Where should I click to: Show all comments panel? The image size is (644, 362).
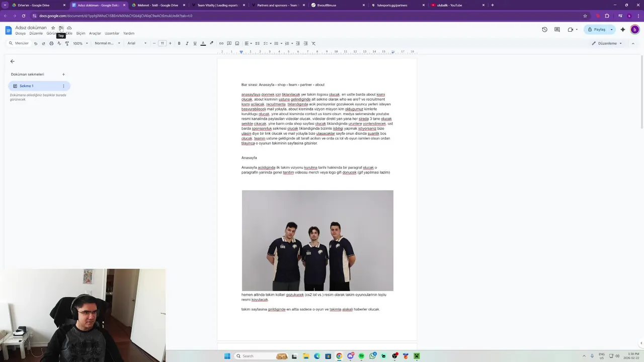[x=557, y=30]
